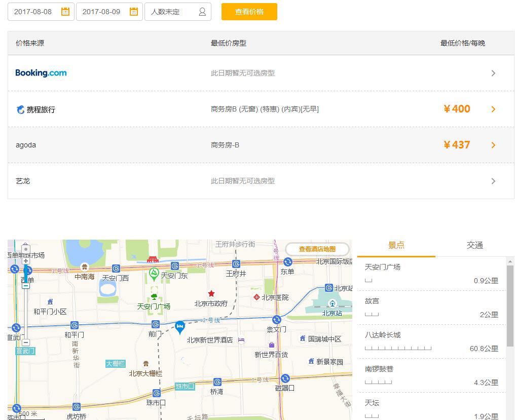Click the 崇文门 transfer station icon

tap(277, 319)
